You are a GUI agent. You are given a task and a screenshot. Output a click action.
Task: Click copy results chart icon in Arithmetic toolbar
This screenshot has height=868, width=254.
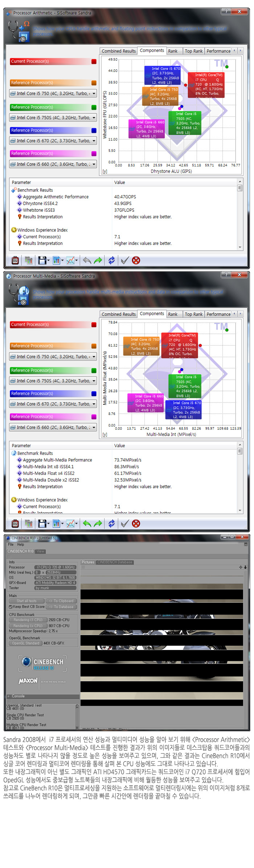tap(29, 260)
